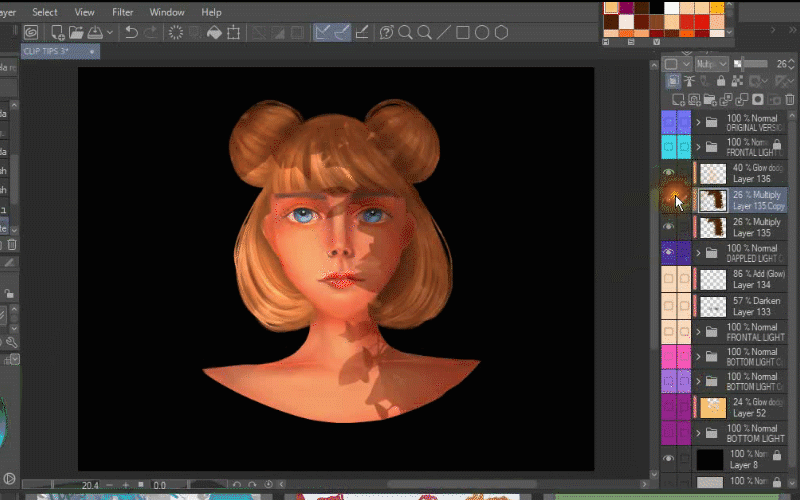Expand the DAPPLED LIGHT layer folder

tap(697, 253)
